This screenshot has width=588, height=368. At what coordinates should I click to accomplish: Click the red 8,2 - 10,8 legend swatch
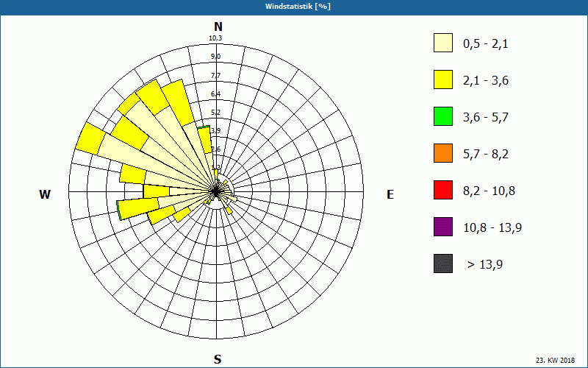(443, 190)
